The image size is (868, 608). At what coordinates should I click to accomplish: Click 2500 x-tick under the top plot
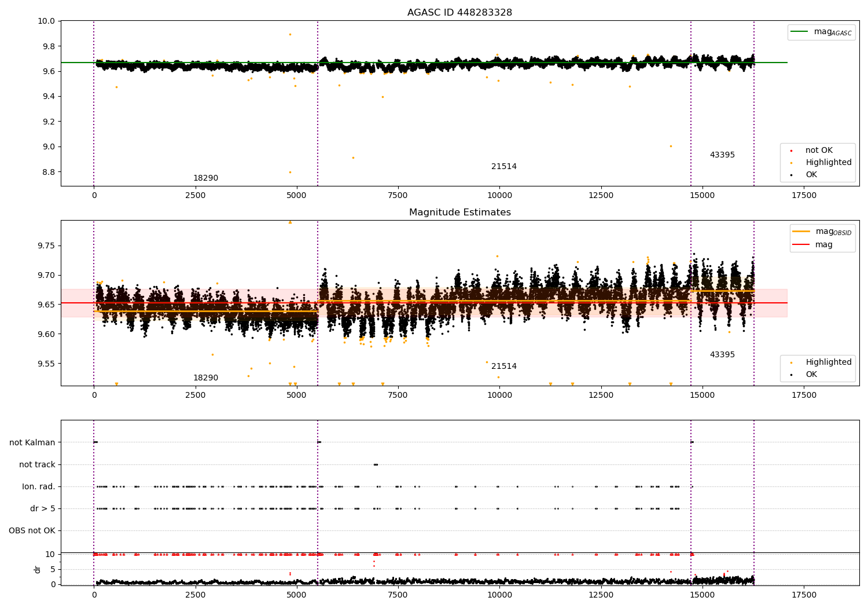[x=195, y=196]
